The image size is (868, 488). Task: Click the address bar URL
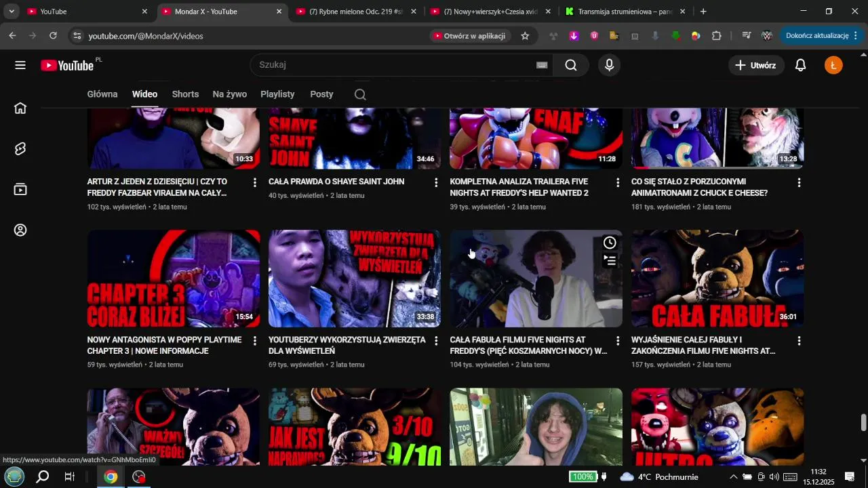tap(146, 36)
